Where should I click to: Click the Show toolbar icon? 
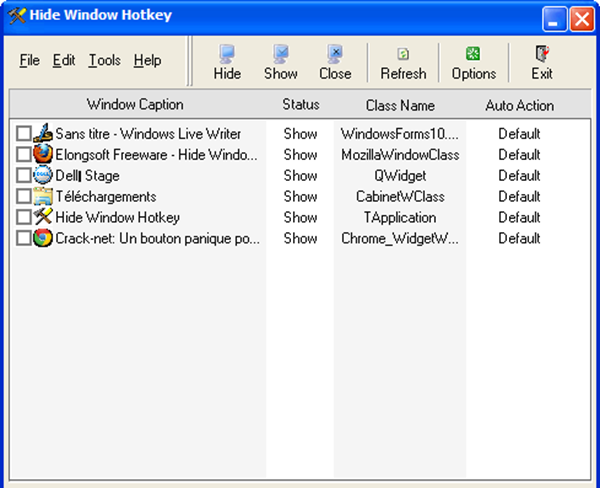280,54
